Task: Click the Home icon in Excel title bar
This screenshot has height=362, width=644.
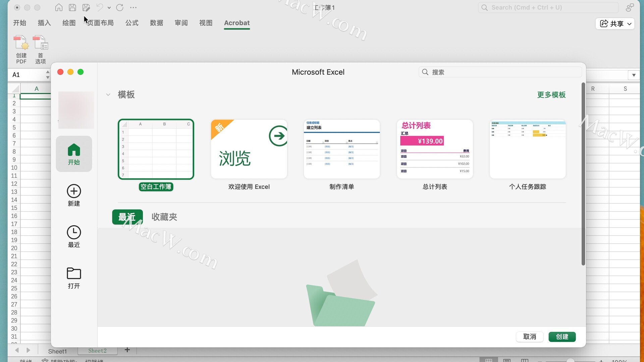Action: 59,7
